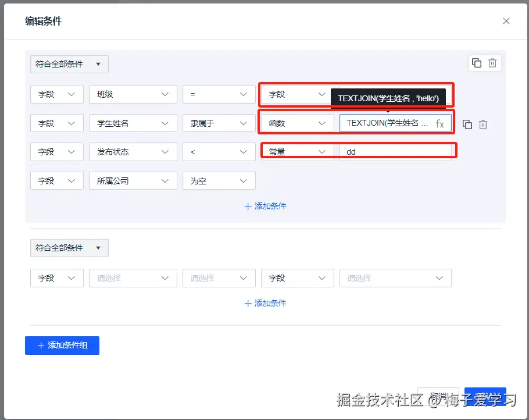The width and height of the screenshot is (529, 420).
Task: Open empty 请选择 field dropdown in second group
Action: (133, 278)
